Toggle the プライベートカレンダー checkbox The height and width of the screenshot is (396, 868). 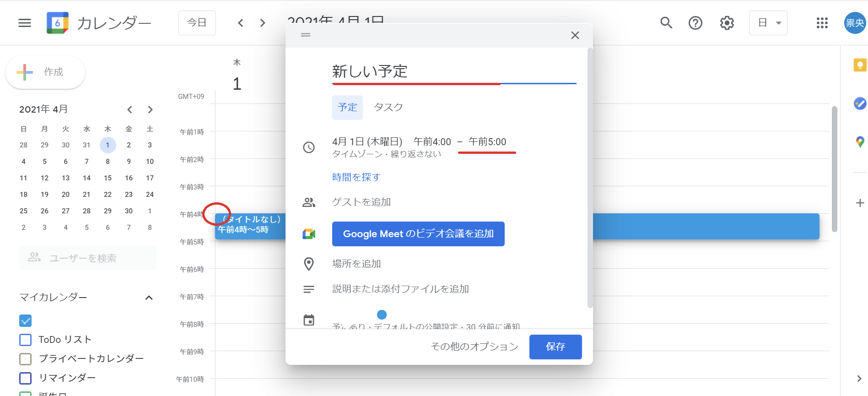[x=26, y=359]
